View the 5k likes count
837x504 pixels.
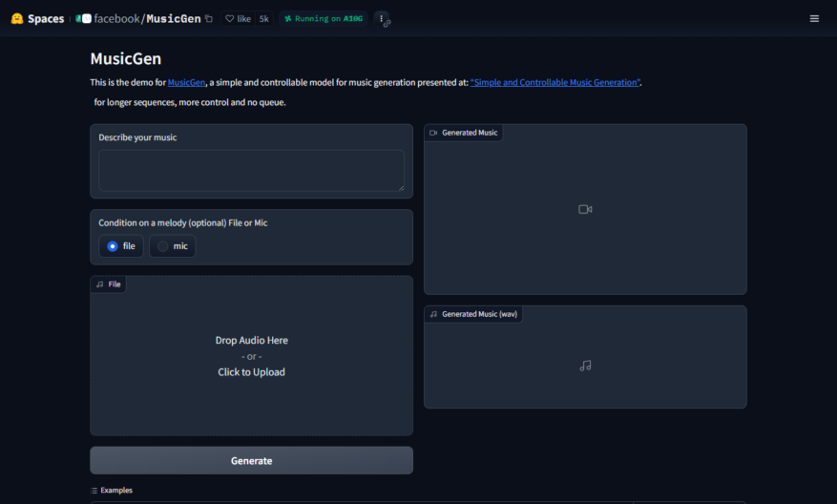[263, 19]
